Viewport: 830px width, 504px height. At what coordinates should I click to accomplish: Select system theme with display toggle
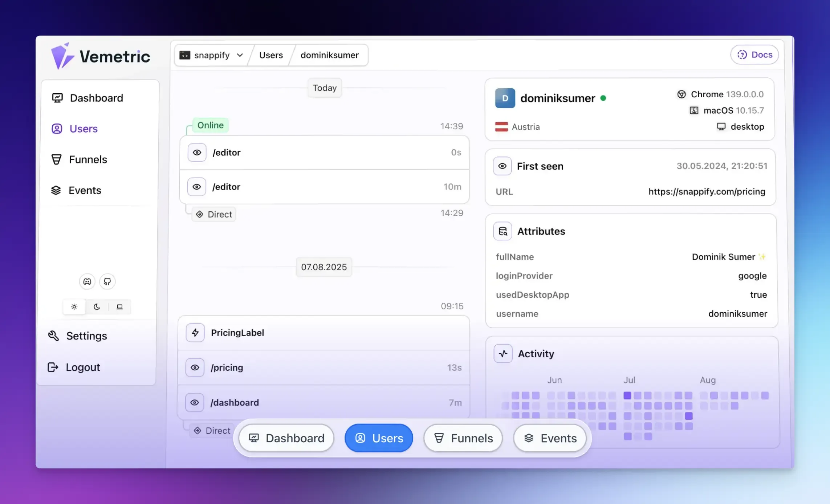click(x=119, y=306)
